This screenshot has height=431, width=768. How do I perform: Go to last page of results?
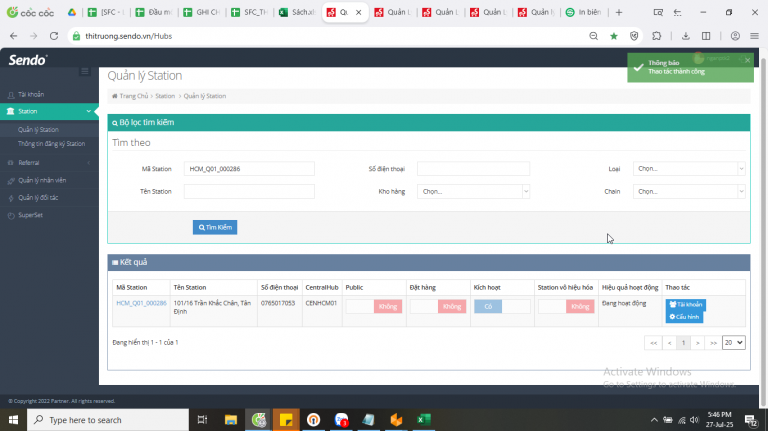713,343
